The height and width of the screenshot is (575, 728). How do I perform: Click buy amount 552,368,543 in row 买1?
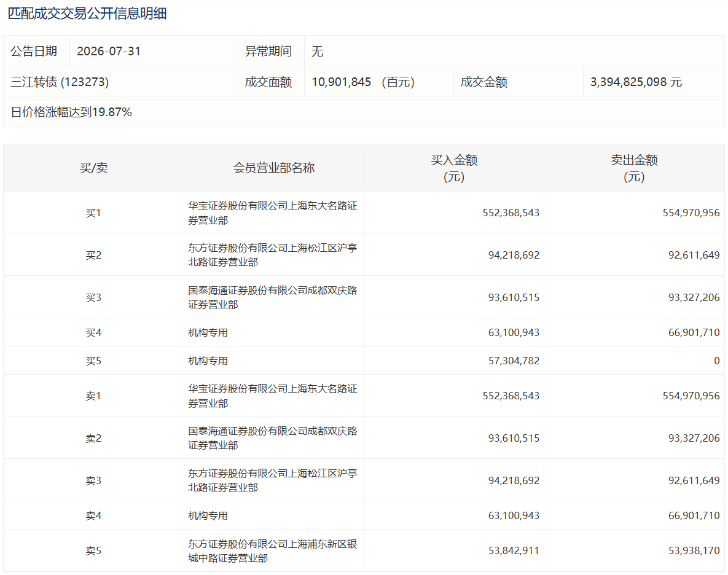pyautogui.click(x=511, y=213)
